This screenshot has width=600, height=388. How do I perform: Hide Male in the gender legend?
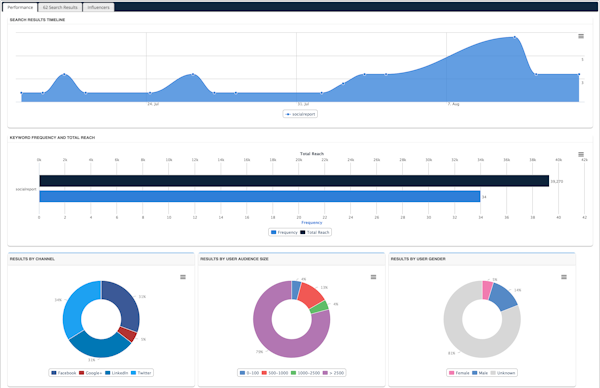[480, 373]
